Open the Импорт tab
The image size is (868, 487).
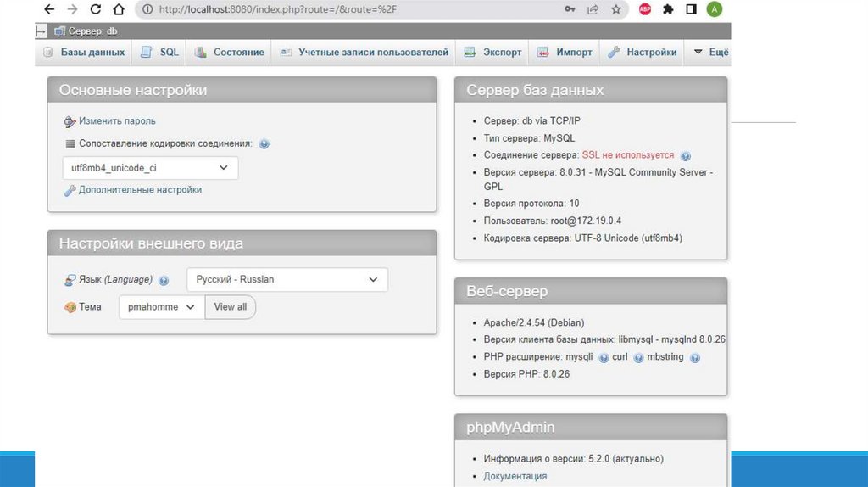click(565, 52)
